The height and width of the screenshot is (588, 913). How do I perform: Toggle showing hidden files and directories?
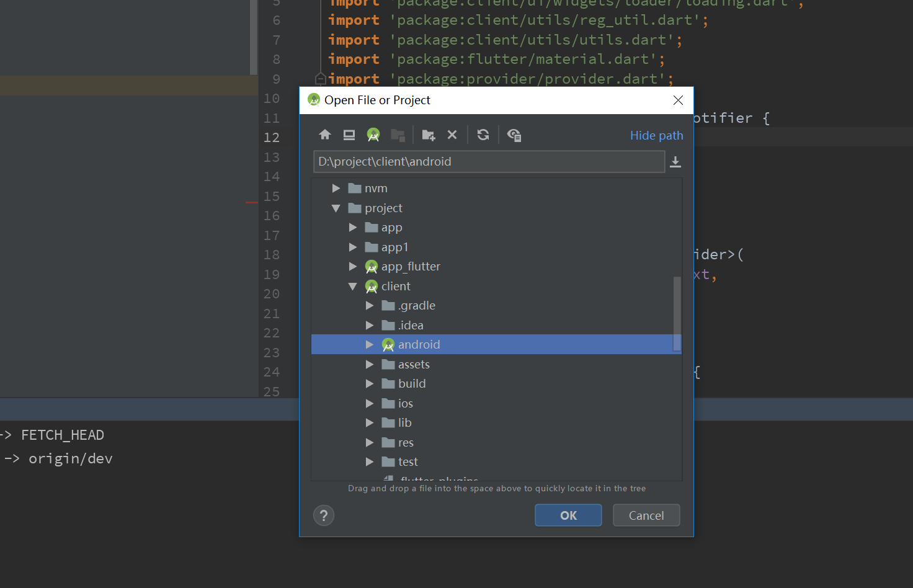[514, 135]
